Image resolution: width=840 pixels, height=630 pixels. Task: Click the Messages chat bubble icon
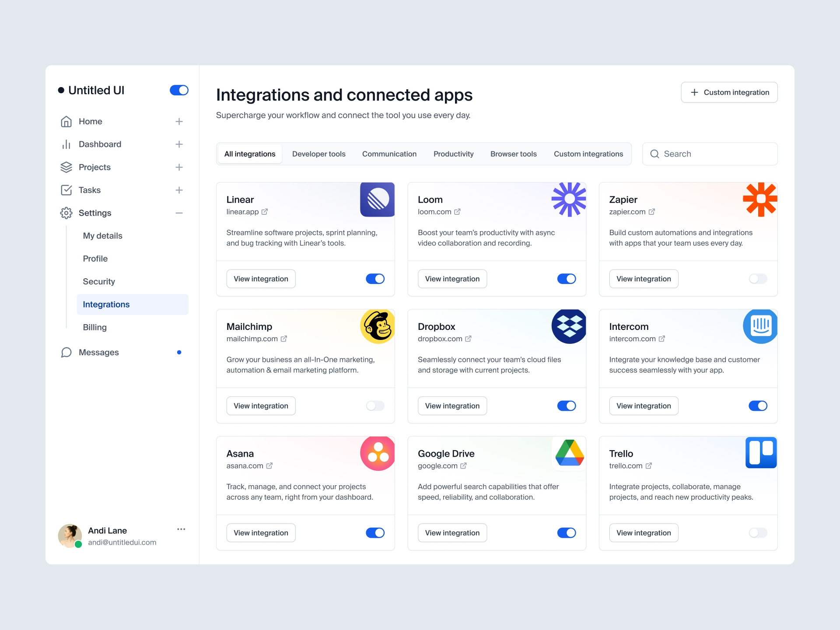[x=66, y=353]
